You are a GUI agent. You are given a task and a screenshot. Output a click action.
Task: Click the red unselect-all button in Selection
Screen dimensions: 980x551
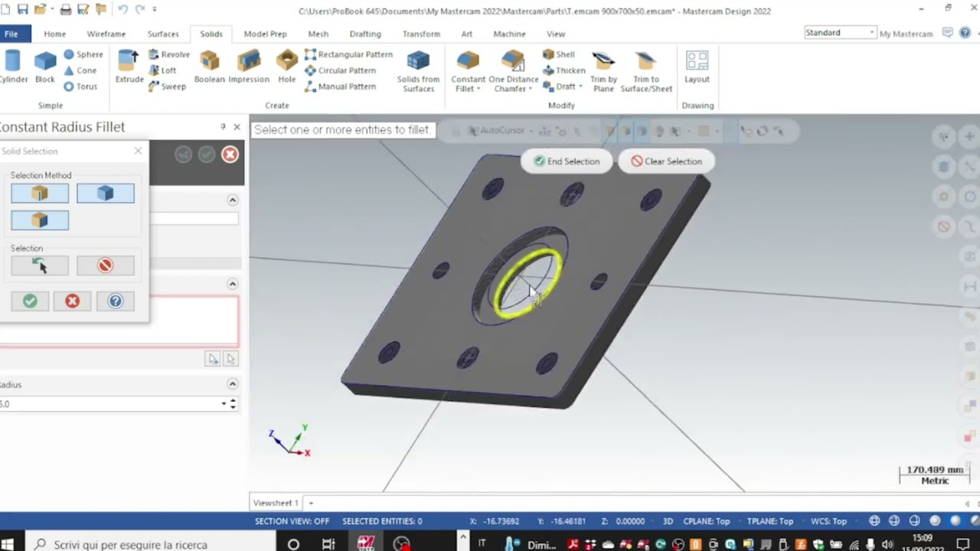pyautogui.click(x=106, y=266)
